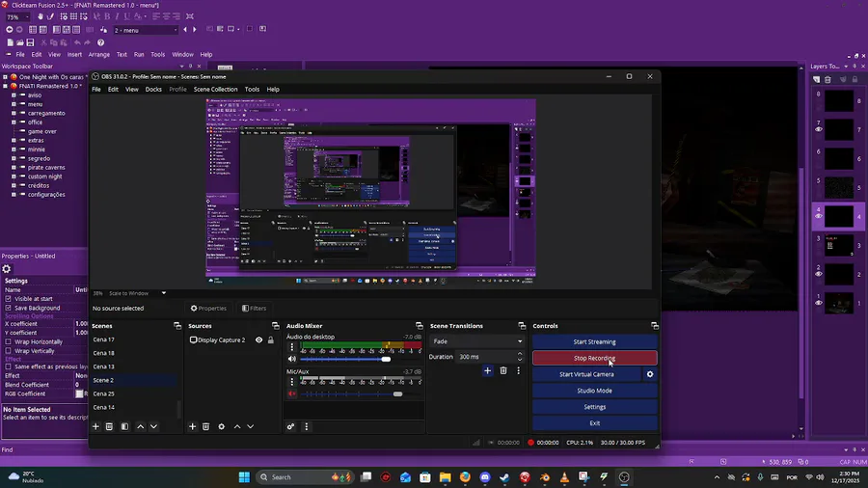The width and height of the screenshot is (868, 488).
Task: Click Start Virtual Camera button
Action: pos(586,374)
